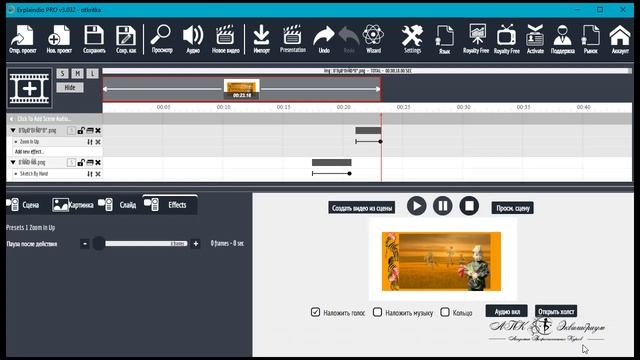Open Аудио speaker icon in toolbar
Screen dimensions: 640x360
193,39
